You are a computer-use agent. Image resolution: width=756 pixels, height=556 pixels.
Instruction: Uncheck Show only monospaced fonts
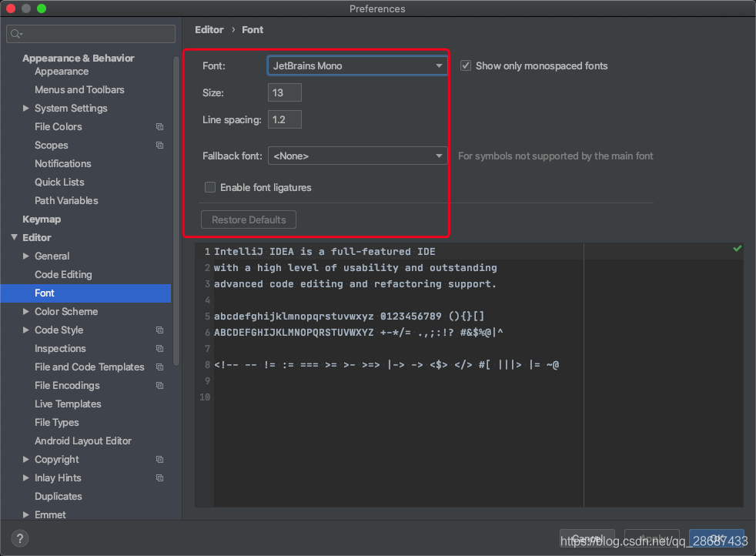coord(466,66)
